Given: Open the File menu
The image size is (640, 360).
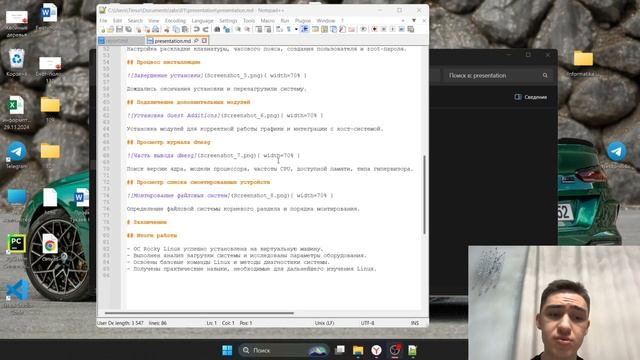Looking at the screenshot, I should [103, 20].
